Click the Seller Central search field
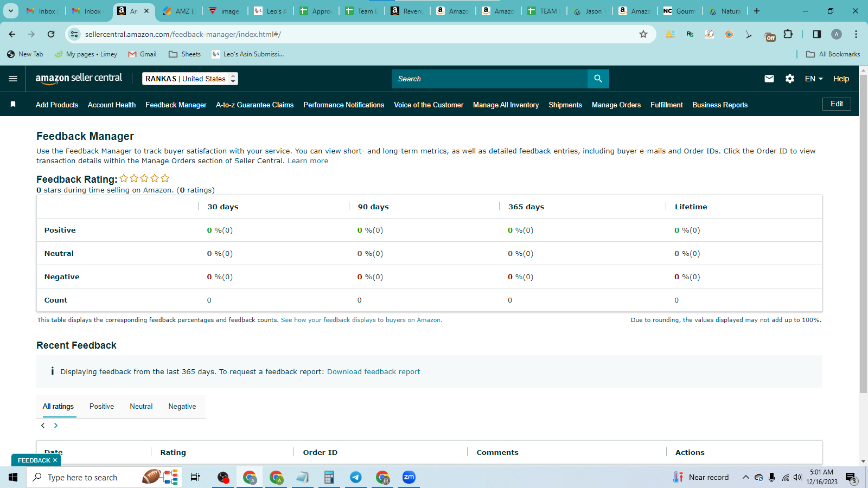 click(490, 79)
